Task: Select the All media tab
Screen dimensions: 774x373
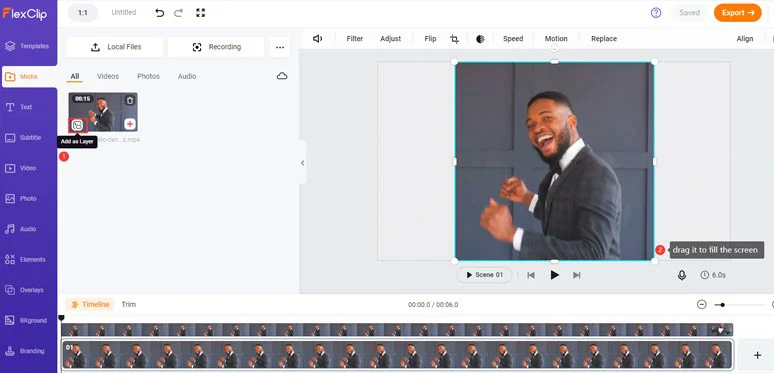Action: coord(75,76)
